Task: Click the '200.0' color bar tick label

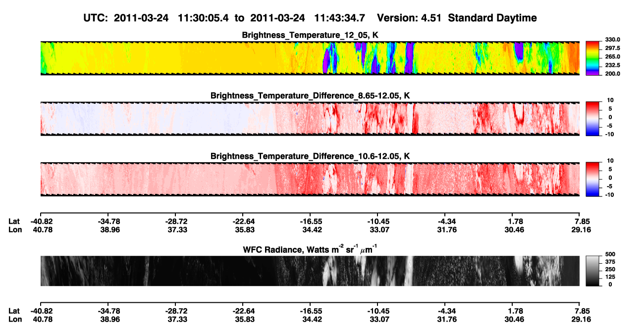Action: click(612, 74)
